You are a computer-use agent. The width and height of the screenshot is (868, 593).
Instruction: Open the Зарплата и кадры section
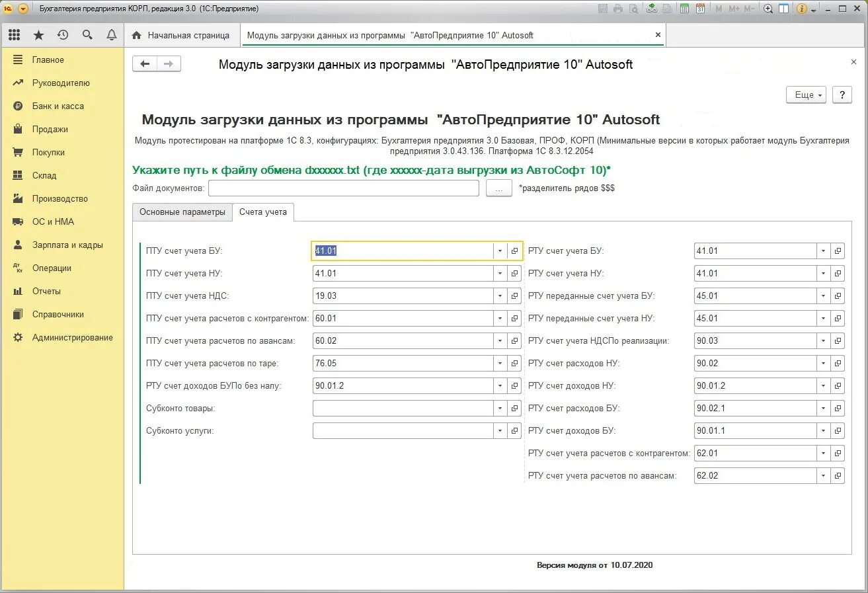tap(67, 245)
